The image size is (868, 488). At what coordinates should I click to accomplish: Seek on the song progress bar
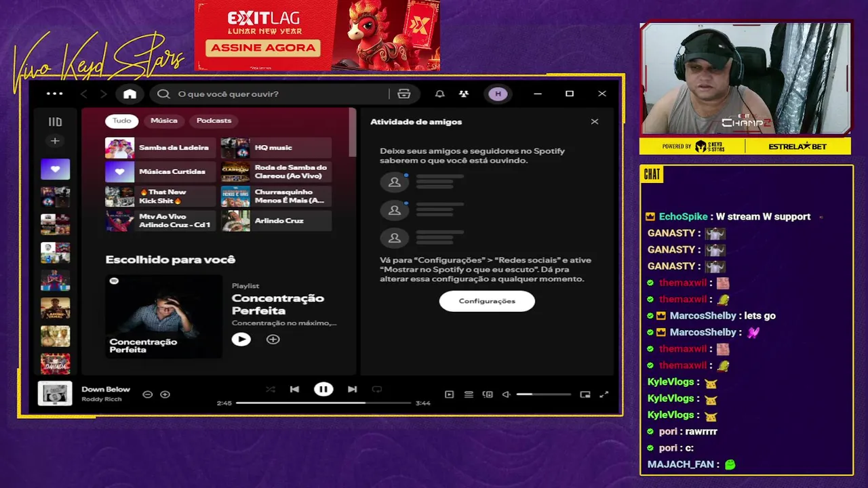pyautogui.click(x=323, y=403)
